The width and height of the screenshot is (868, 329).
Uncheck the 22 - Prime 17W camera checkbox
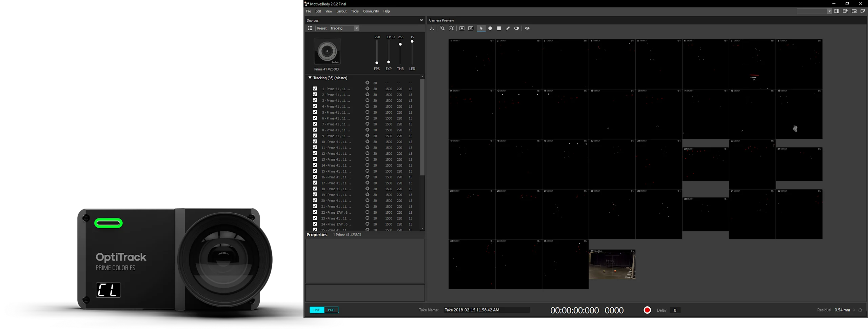[x=315, y=212]
